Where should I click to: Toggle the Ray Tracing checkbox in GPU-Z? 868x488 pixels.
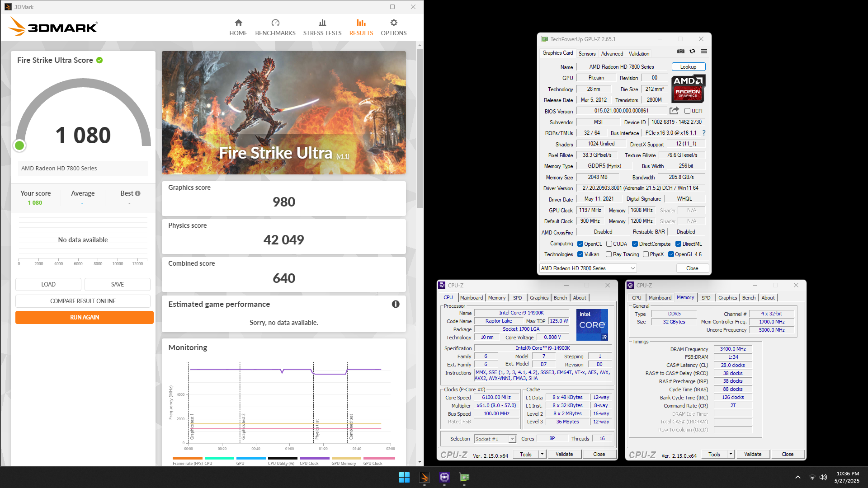point(609,254)
